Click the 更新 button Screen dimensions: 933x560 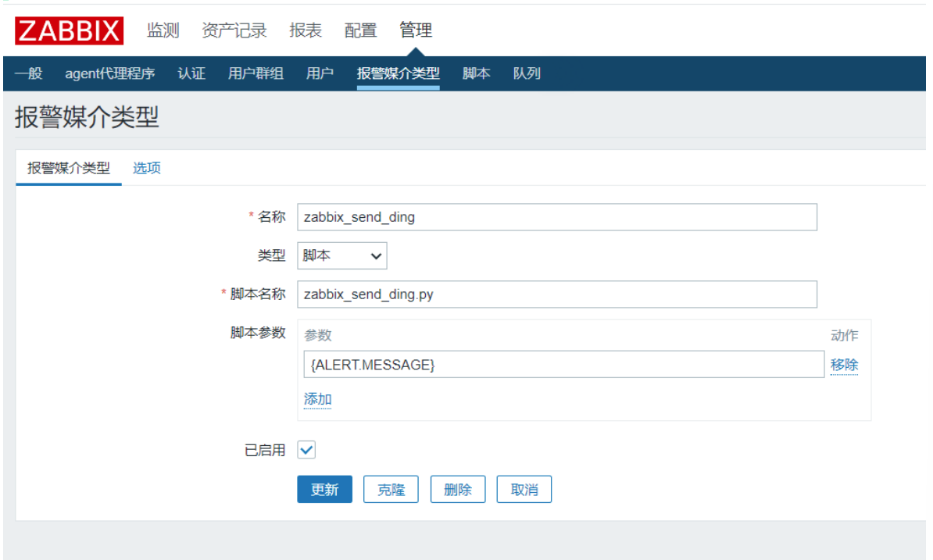[325, 489]
